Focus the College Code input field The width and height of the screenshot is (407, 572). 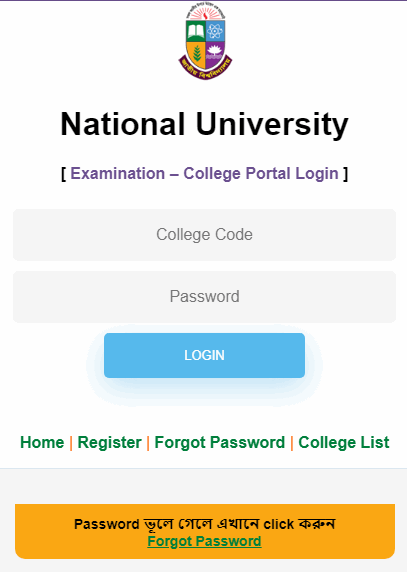pyautogui.click(x=204, y=235)
